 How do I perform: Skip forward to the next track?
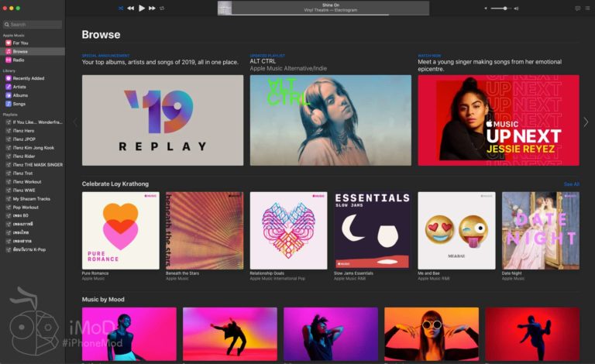152,8
